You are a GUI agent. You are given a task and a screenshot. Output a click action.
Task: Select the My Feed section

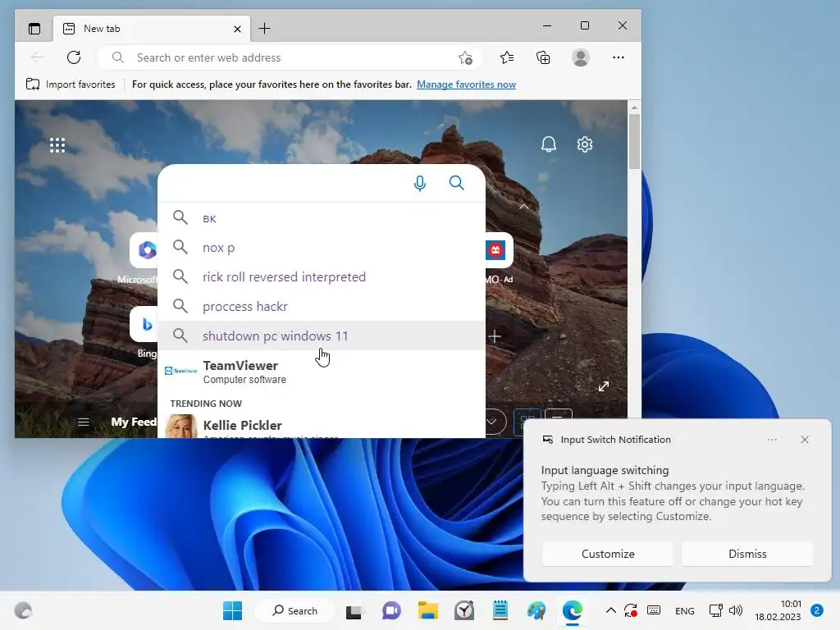pos(134,422)
